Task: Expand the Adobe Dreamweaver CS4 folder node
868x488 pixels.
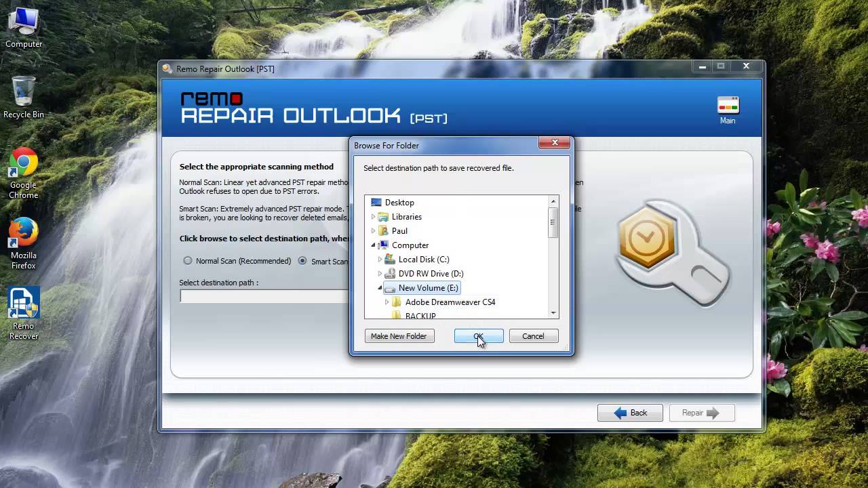Action: (387, 302)
